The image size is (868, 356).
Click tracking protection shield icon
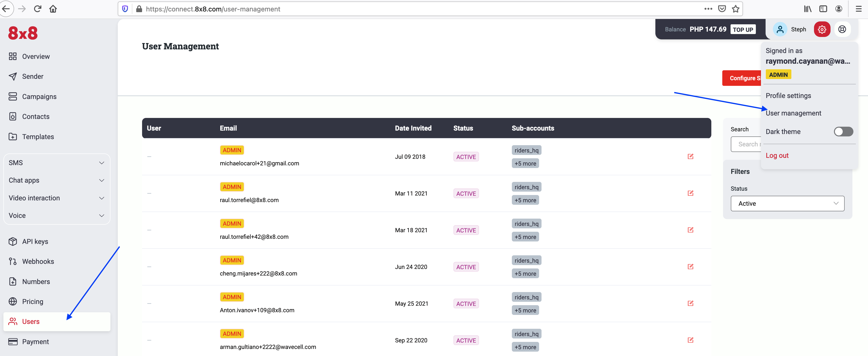(125, 9)
